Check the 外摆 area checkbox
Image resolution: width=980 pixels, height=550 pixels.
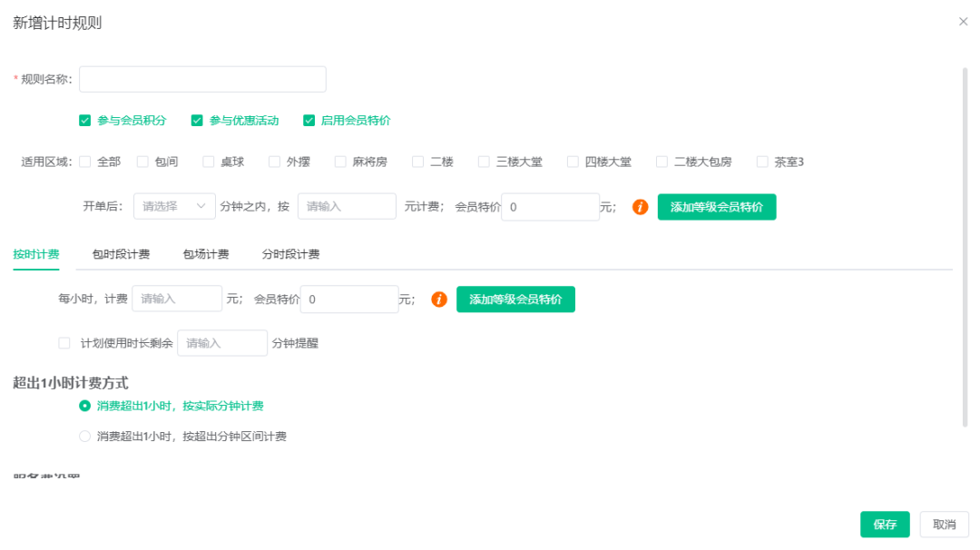[x=274, y=162]
